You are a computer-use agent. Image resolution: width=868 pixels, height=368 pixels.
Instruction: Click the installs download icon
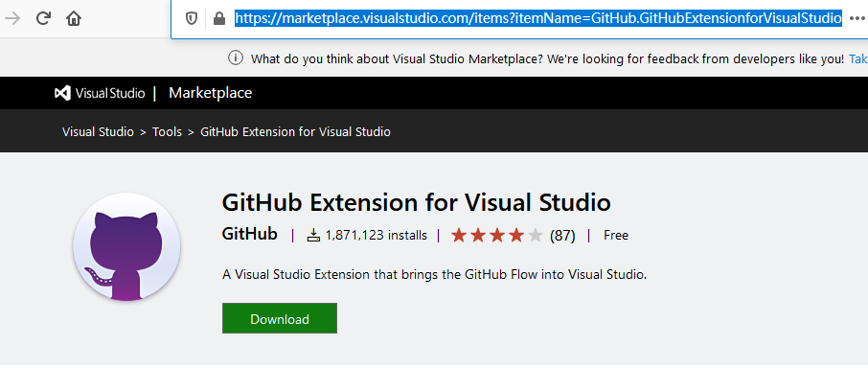pos(314,236)
